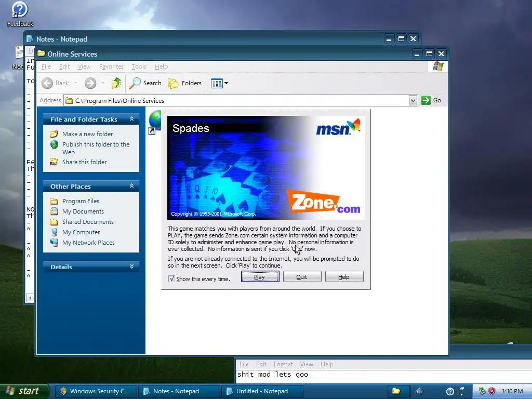Click the Start button
This screenshot has height=399, width=532.
coord(24,391)
